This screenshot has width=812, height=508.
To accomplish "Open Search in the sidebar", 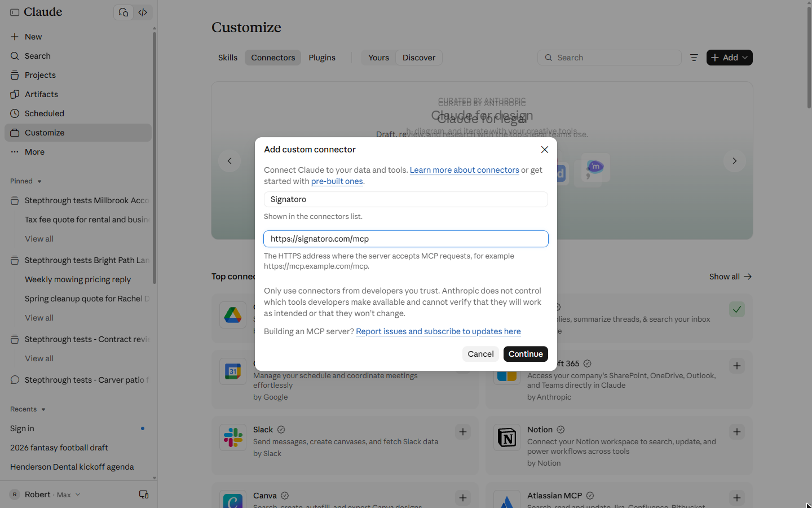I will (78, 56).
